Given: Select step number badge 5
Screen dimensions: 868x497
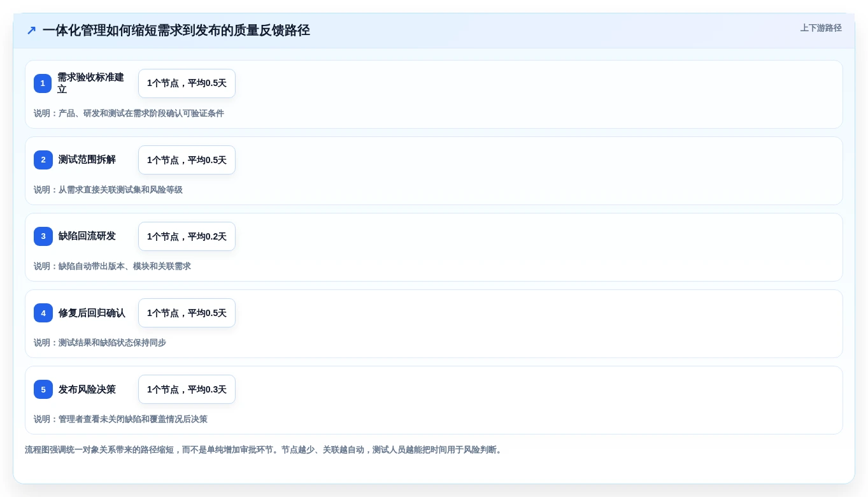Looking at the screenshot, I should (x=43, y=389).
